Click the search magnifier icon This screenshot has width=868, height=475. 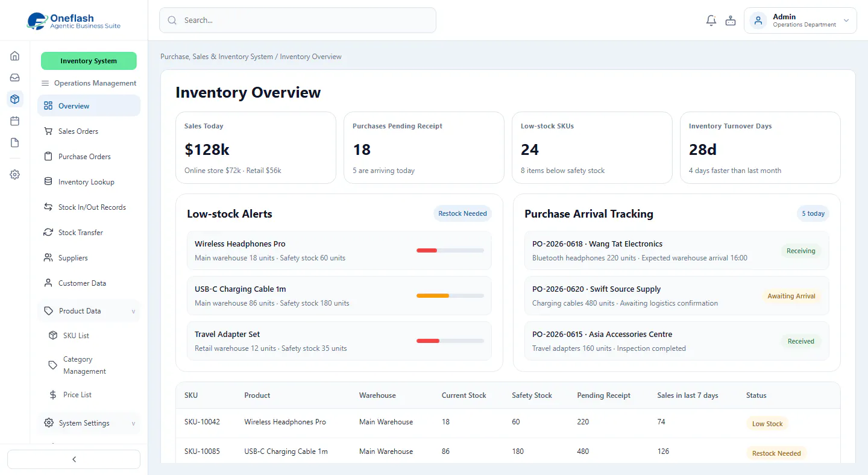point(172,20)
